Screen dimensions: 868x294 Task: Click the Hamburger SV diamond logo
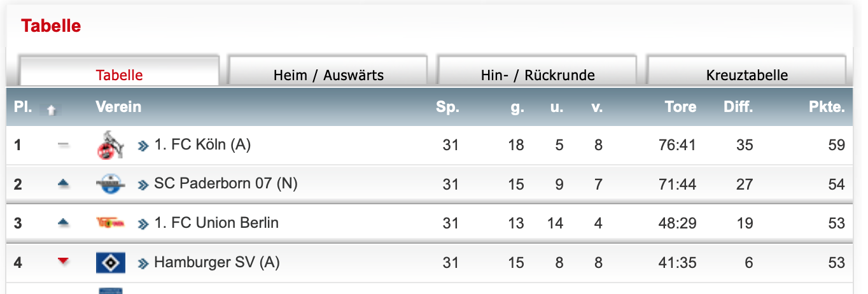(x=110, y=262)
